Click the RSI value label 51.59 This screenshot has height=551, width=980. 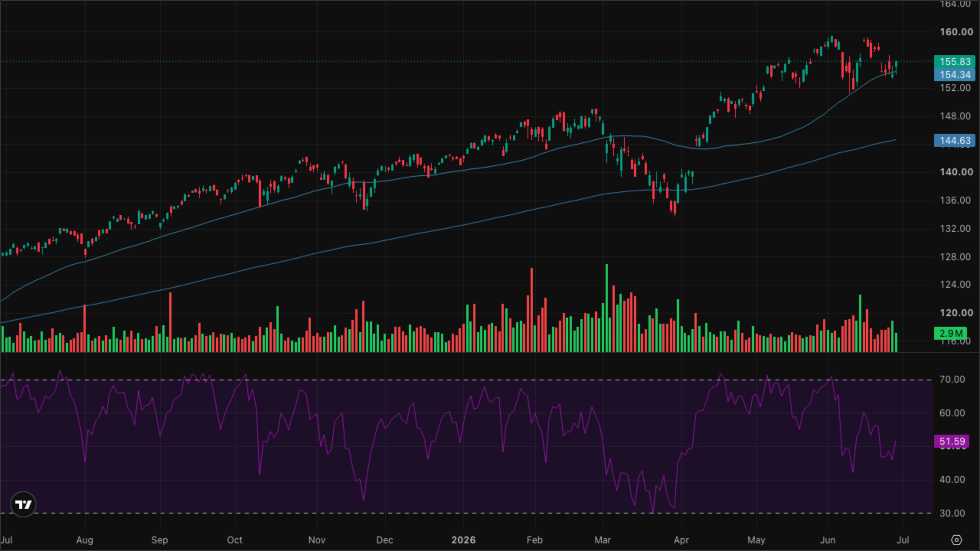952,441
